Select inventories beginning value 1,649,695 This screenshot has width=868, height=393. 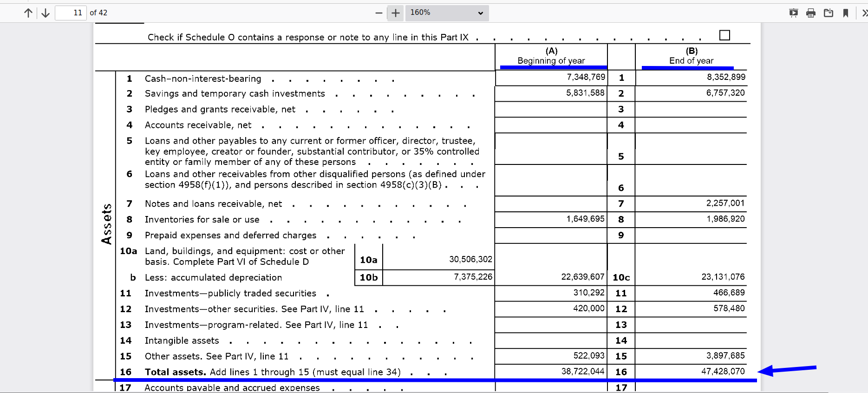(585, 219)
